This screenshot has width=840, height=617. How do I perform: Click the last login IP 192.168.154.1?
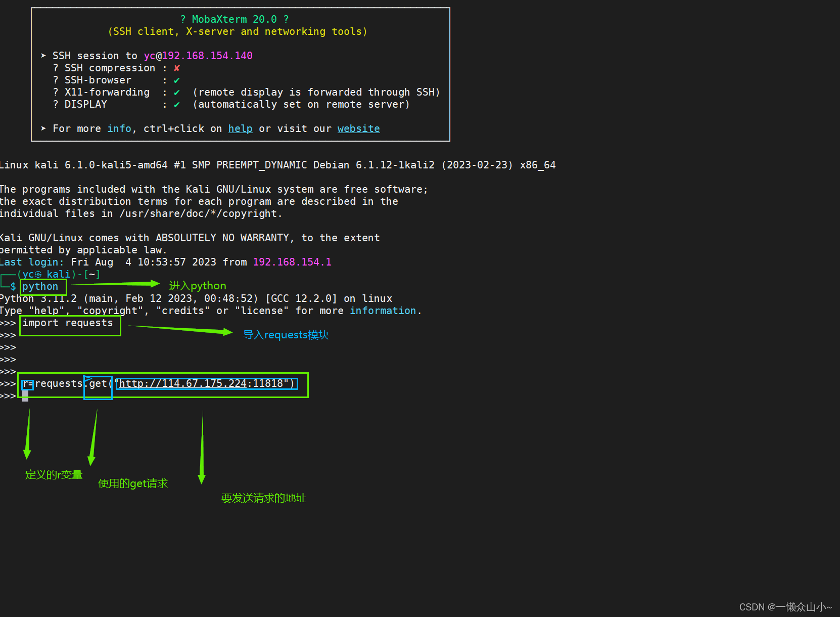(x=292, y=262)
